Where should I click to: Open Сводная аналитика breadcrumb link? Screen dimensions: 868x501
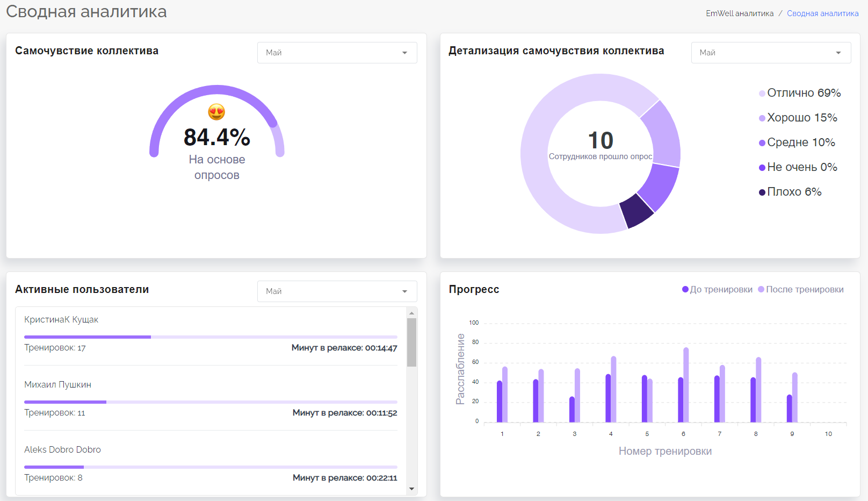click(822, 13)
